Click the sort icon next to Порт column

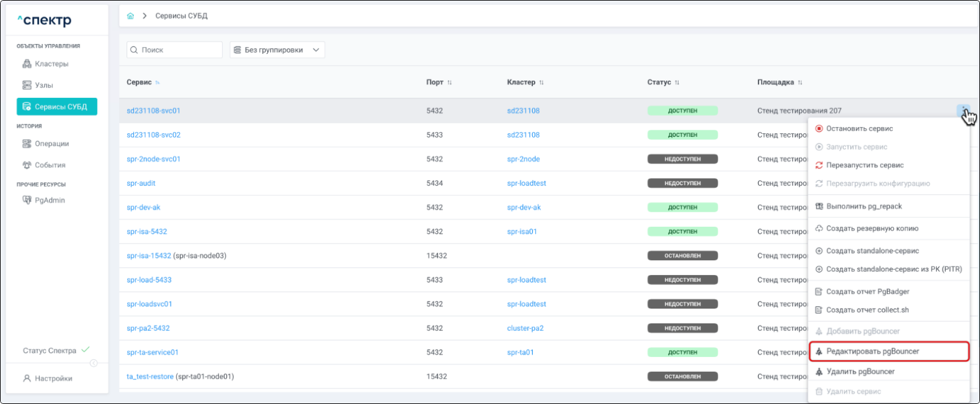click(450, 82)
